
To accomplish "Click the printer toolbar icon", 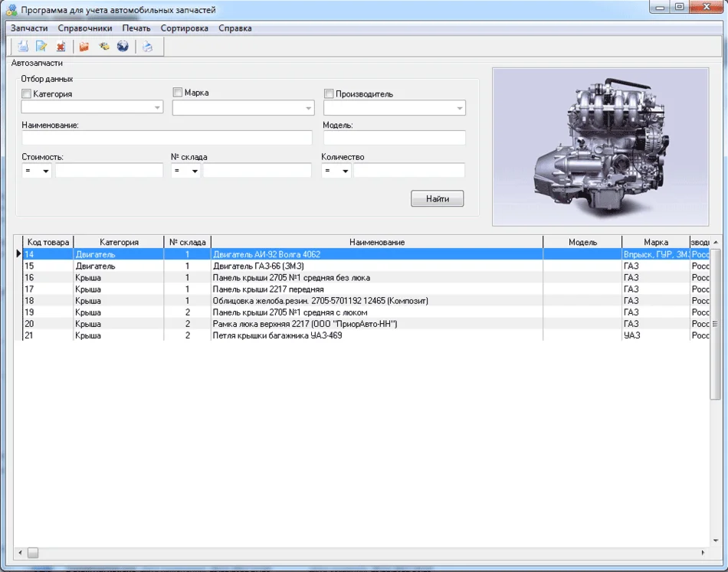I will click(148, 47).
